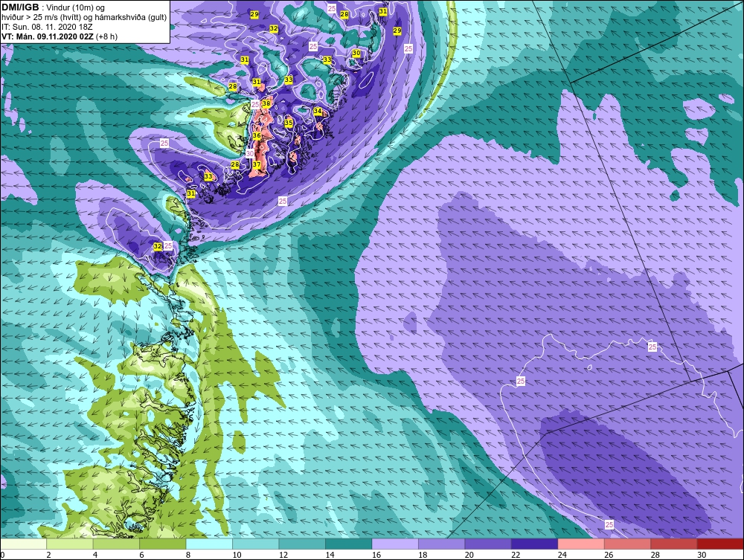Select the yellow gust label 37

(x=256, y=164)
